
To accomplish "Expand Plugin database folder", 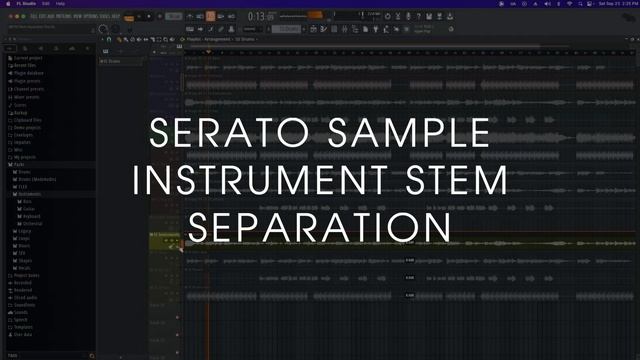I will point(29,73).
